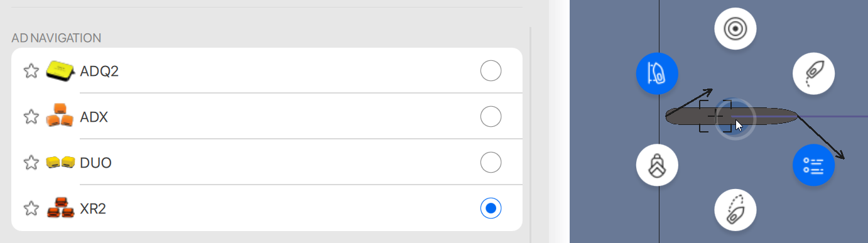
Task: Click the boat with dotted trail icon, upper right
Action: coord(813,73)
